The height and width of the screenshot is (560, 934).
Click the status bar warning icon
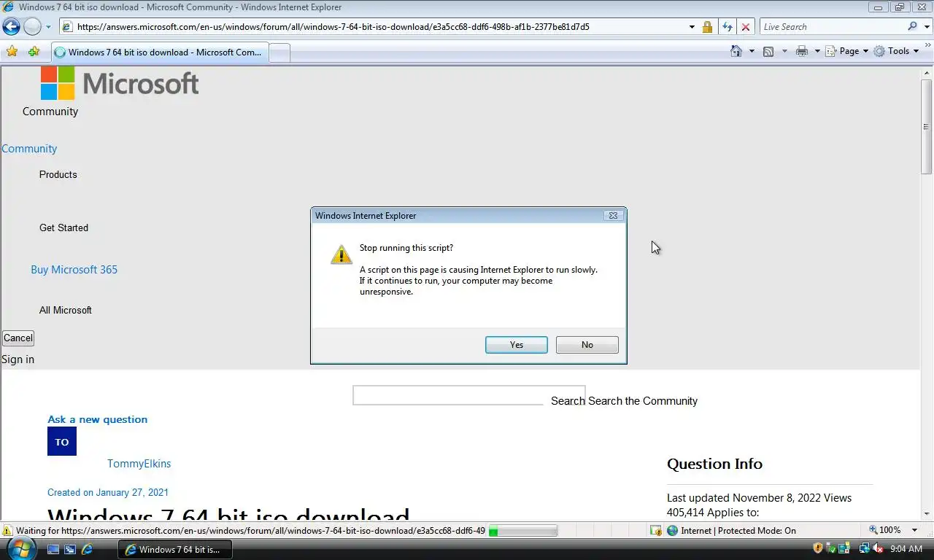tap(7, 531)
